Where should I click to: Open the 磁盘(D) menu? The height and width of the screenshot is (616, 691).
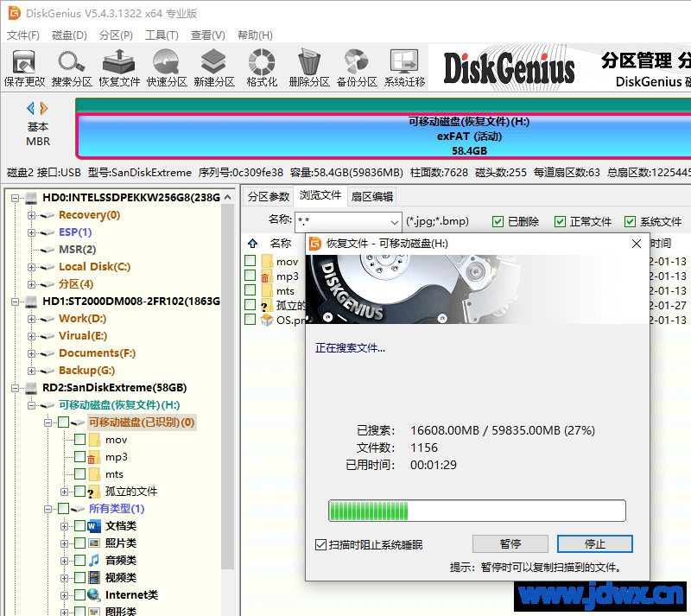pyautogui.click(x=69, y=35)
